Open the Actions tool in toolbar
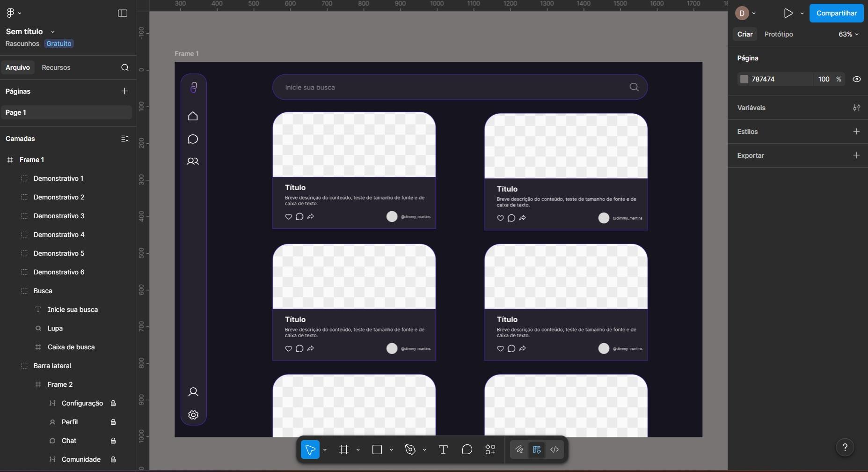 (x=490, y=450)
